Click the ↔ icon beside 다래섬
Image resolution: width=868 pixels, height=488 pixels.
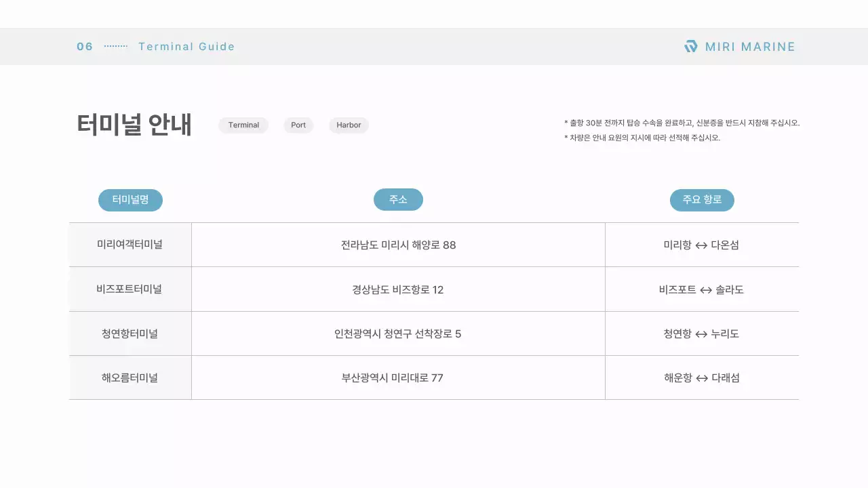(701, 378)
